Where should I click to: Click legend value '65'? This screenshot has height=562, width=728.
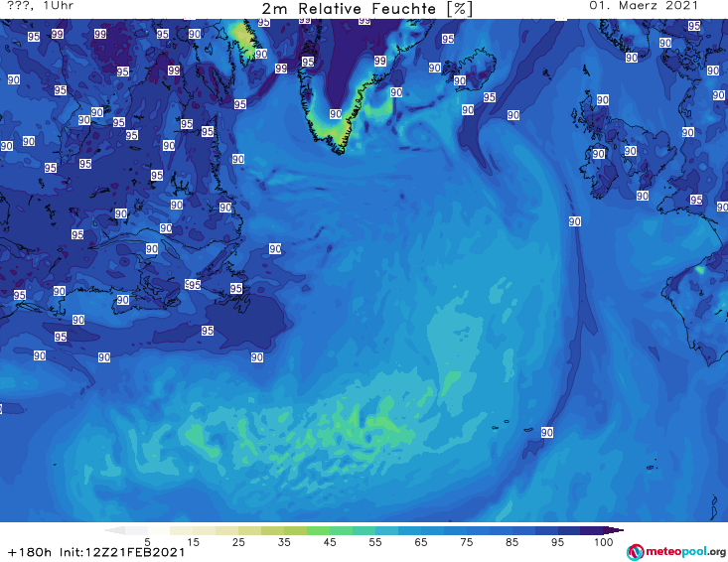[x=421, y=542]
